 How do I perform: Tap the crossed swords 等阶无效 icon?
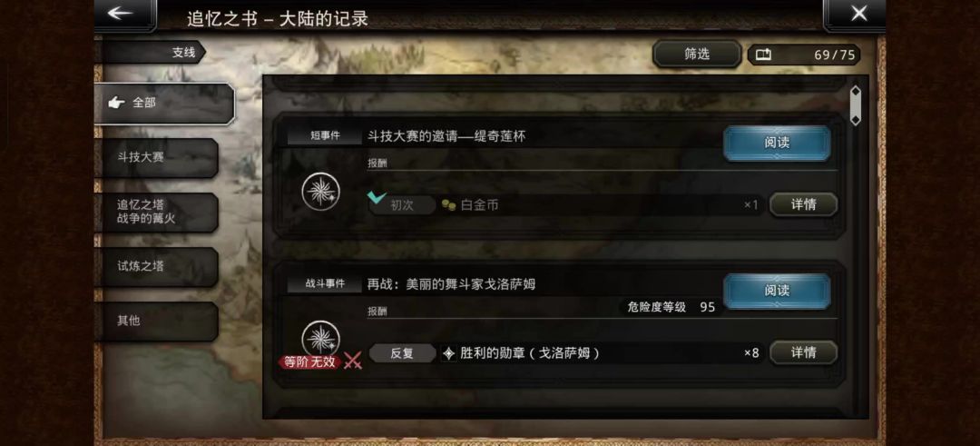pos(353,361)
